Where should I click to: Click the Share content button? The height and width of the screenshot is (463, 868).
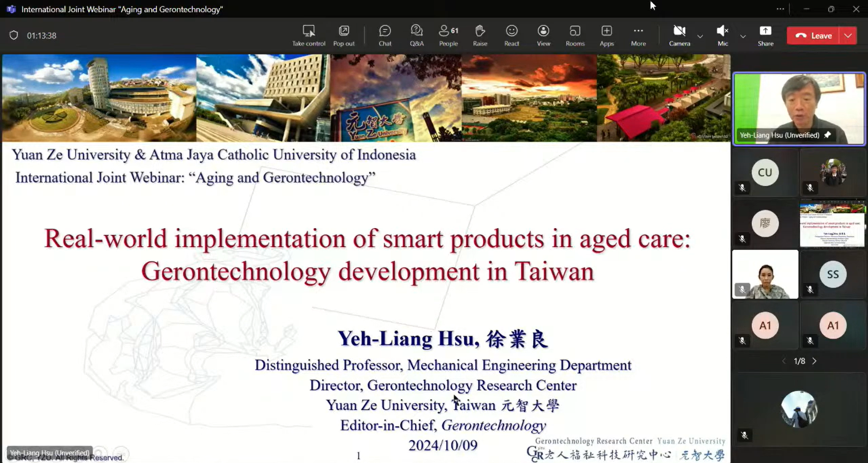point(765,35)
